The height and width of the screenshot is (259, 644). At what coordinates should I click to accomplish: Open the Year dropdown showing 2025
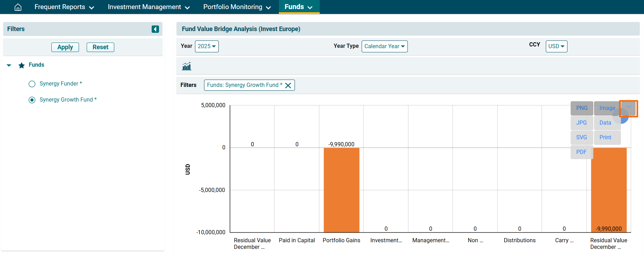(x=207, y=46)
